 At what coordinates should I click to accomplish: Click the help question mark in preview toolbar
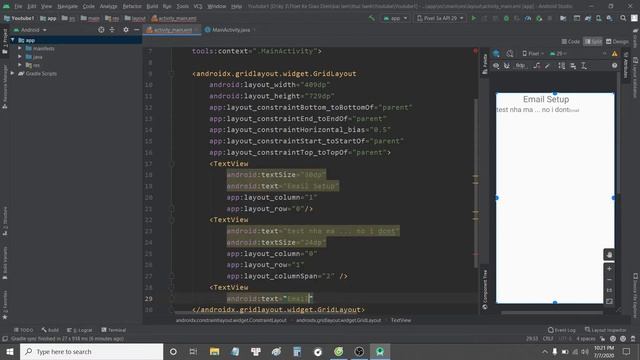pos(614,66)
